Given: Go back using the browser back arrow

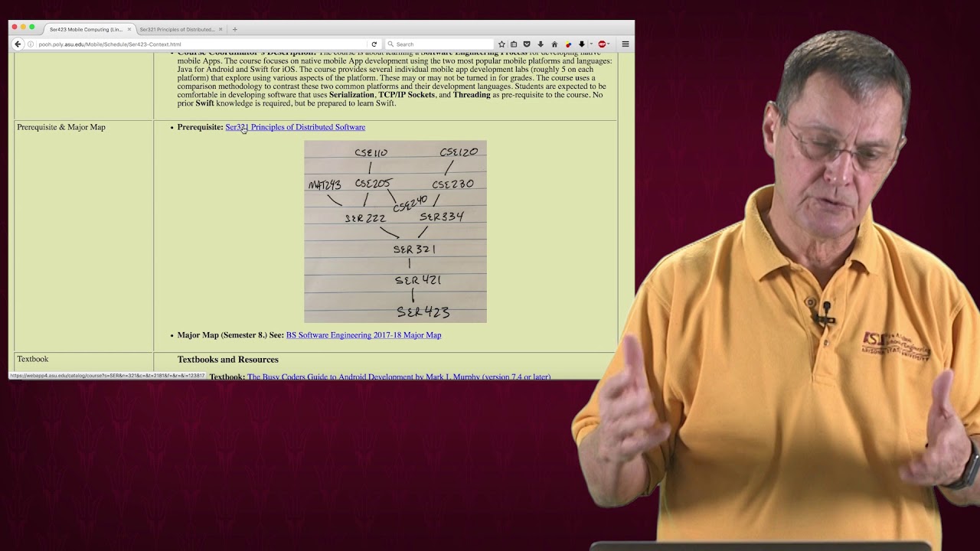Looking at the screenshot, I should tap(18, 44).
